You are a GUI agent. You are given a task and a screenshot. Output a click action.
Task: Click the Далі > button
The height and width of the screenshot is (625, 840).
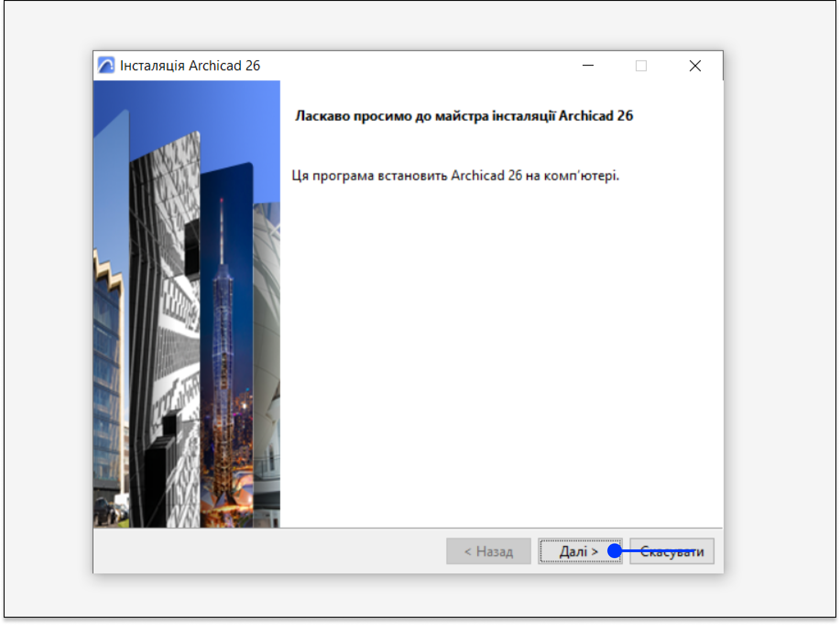pyautogui.click(x=580, y=551)
